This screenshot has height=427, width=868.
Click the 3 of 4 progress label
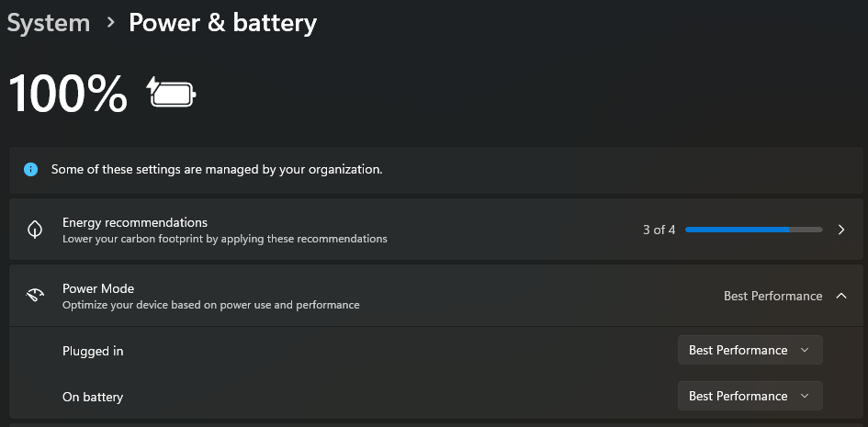[659, 230]
